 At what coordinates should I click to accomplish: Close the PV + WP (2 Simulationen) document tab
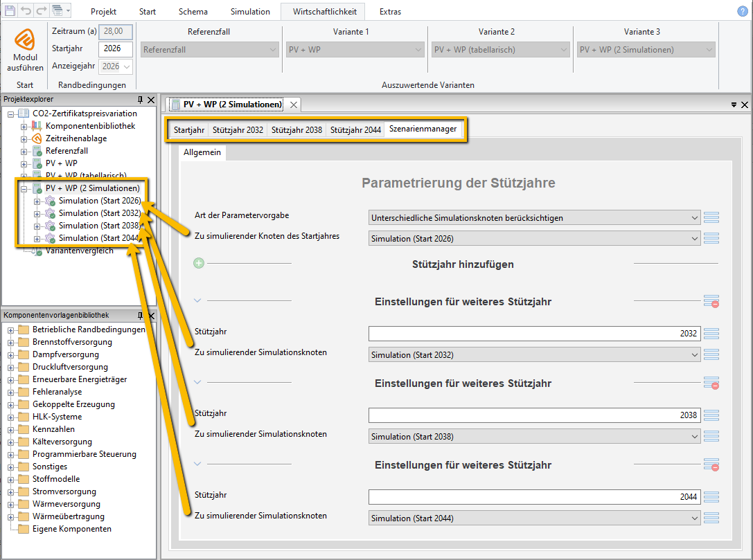pos(294,105)
